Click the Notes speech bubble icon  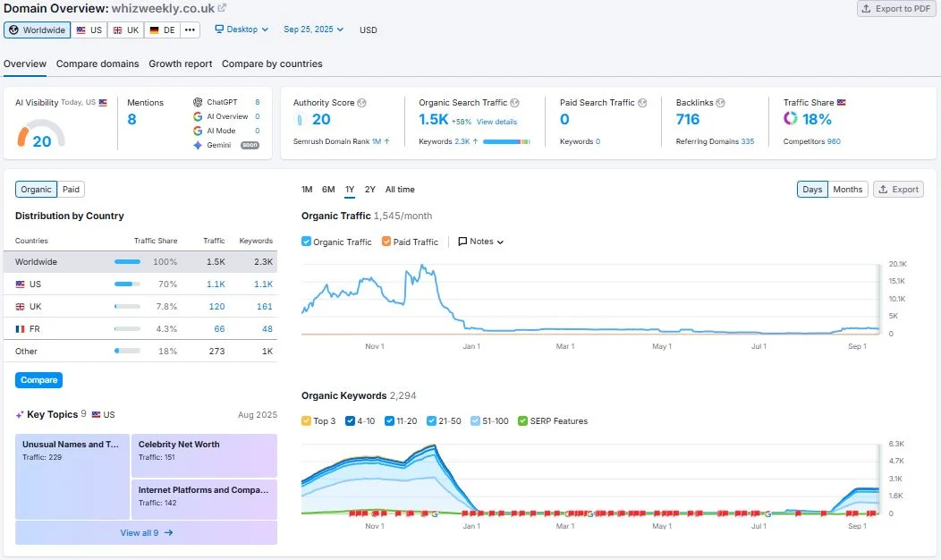pos(462,242)
